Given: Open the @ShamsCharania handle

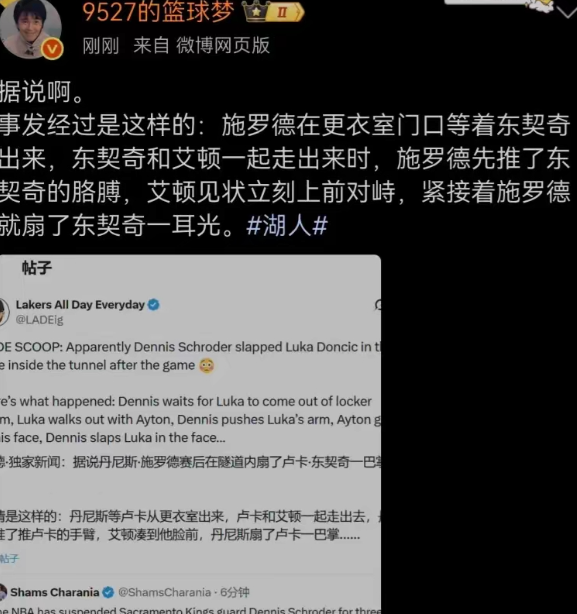Looking at the screenshot, I should point(164,592).
